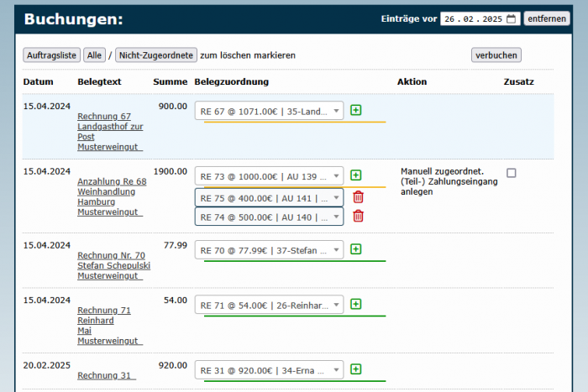Add assignment beside RE 31 dropdown
This screenshot has width=588, height=392.
point(356,369)
